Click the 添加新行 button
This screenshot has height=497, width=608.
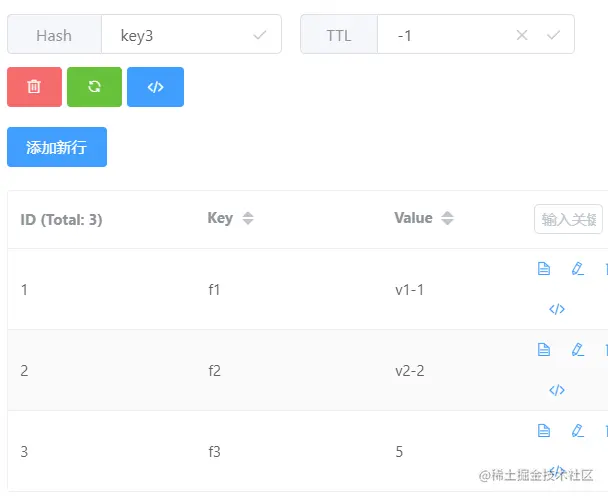tap(57, 147)
